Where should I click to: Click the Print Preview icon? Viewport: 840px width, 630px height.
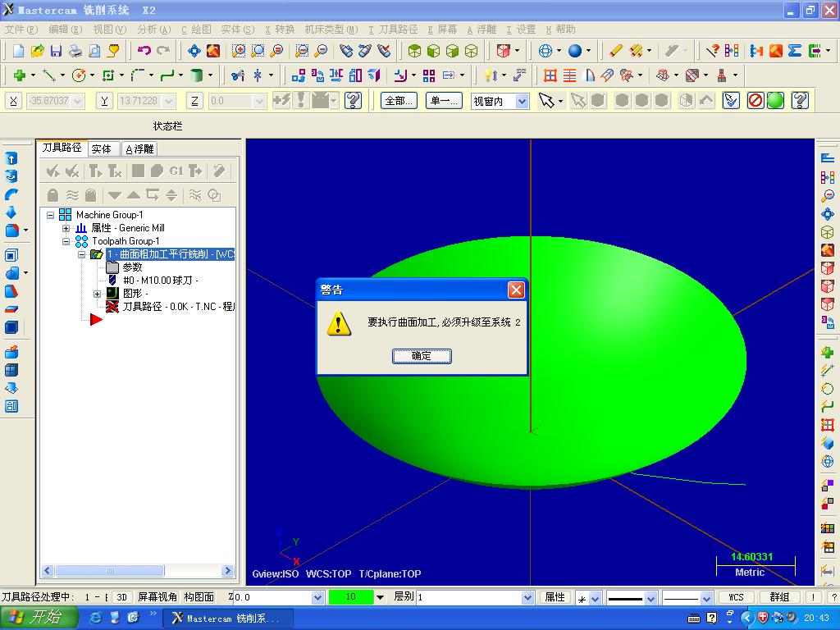[x=94, y=51]
